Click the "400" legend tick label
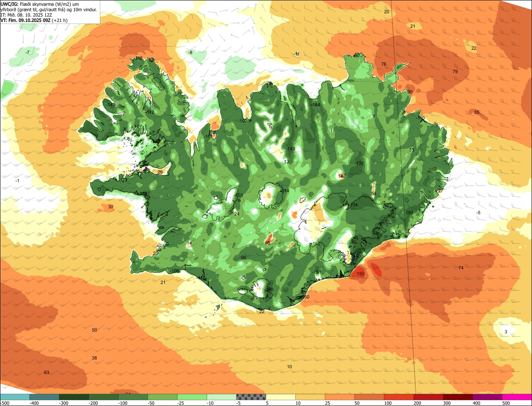 (477, 403)
